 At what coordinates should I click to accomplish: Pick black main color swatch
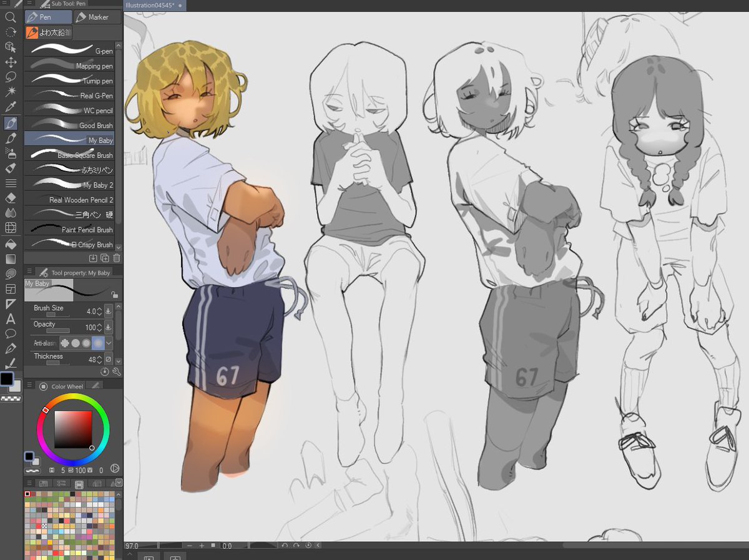[x=7, y=379]
